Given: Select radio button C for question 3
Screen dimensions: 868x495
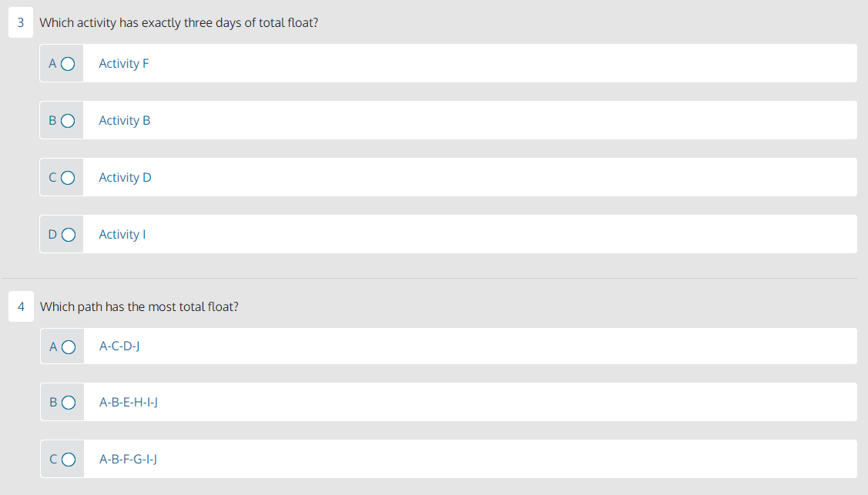Looking at the screenshot, I should 68,178.
